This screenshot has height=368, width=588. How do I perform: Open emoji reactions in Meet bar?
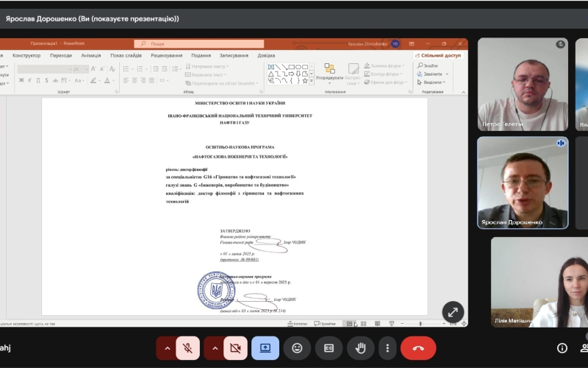[x=297, y=348]
